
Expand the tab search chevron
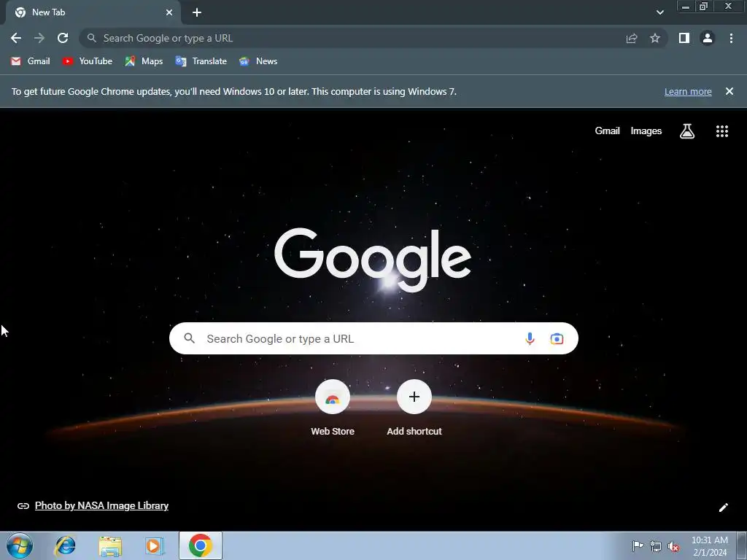tap(659, 12)
